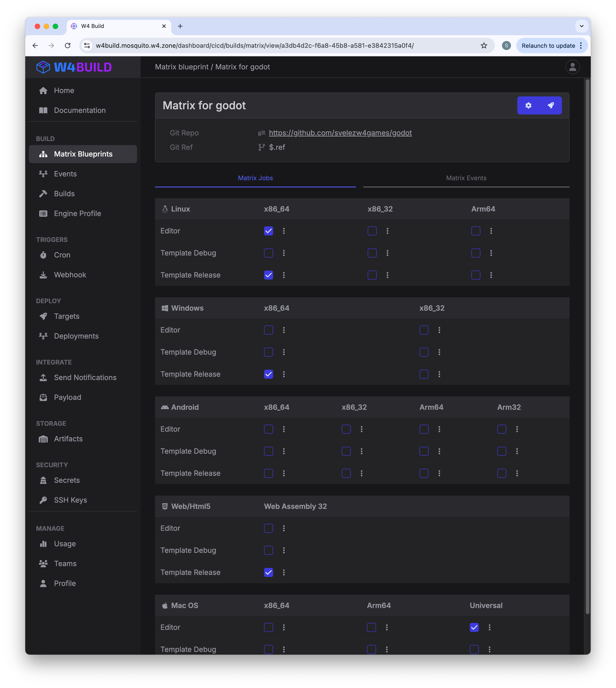Open Documentation page

click(83, 110)
